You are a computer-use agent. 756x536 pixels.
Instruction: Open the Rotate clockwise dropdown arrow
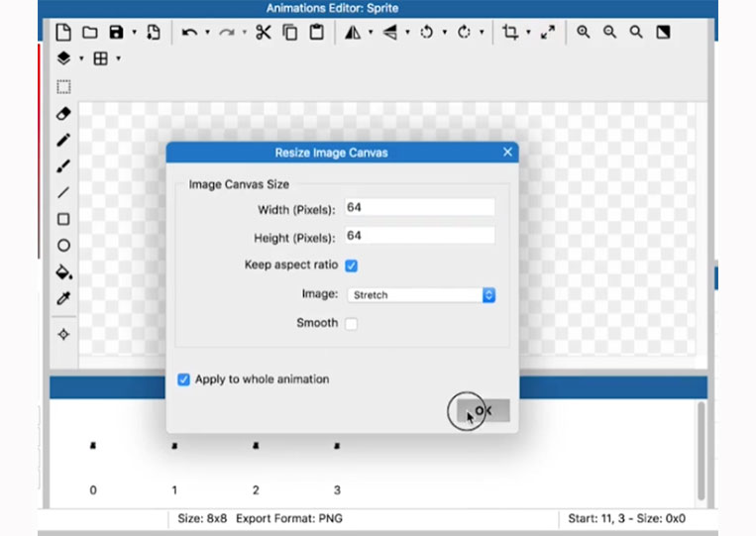(x=482, y=33)
